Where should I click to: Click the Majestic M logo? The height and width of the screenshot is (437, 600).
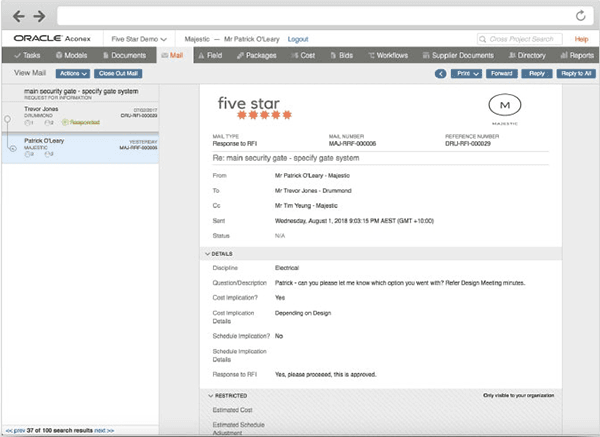click(x=505, y=109)
